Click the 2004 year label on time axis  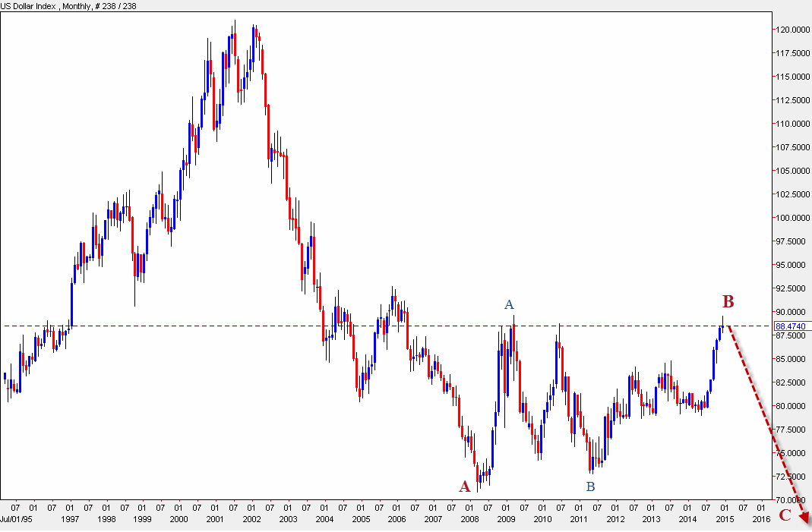click(x=324, y=520)
